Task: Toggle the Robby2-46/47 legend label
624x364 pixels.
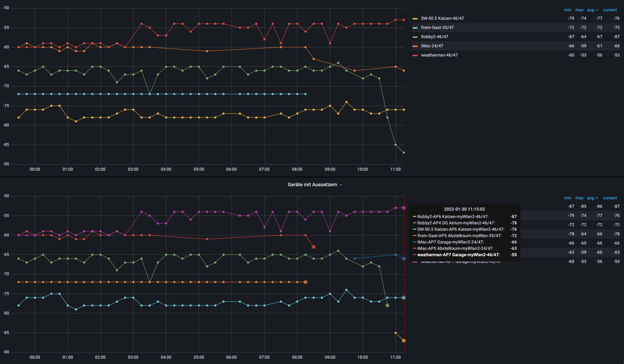Action: [434, 37]
